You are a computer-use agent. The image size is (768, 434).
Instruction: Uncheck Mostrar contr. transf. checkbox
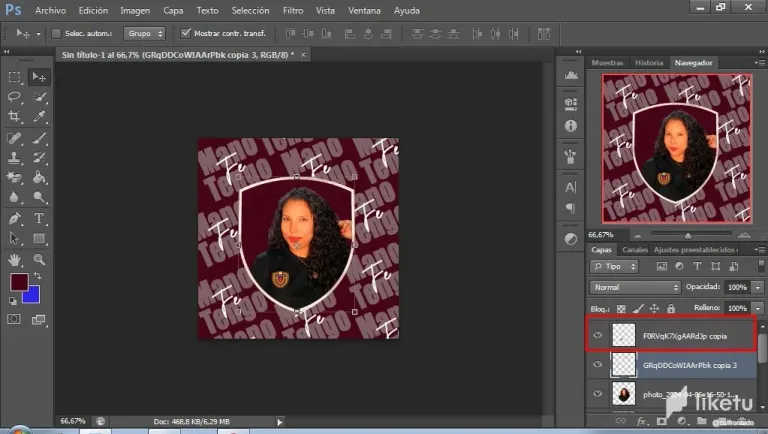coord(185,33)
